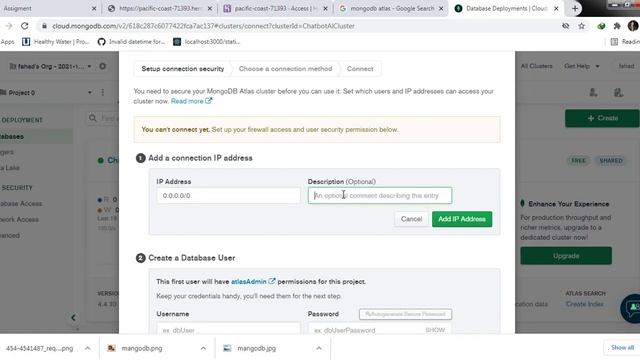Click the IP Address input field
Image resolution: width=640 pixels, height=360 pixels.
click(x=228, y=196)
